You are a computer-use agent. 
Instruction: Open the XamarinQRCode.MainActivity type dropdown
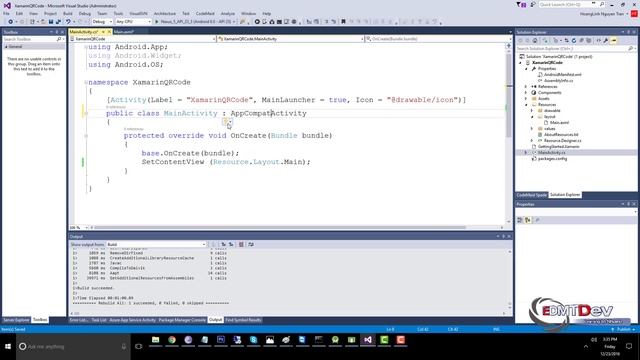tap(290, 39)
